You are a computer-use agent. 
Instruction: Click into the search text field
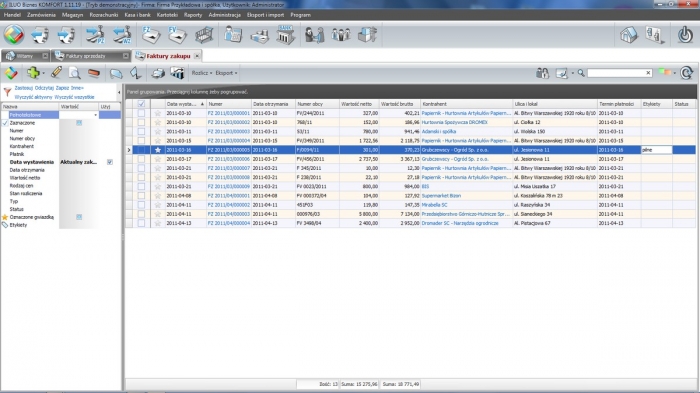[x=616, y=73]
